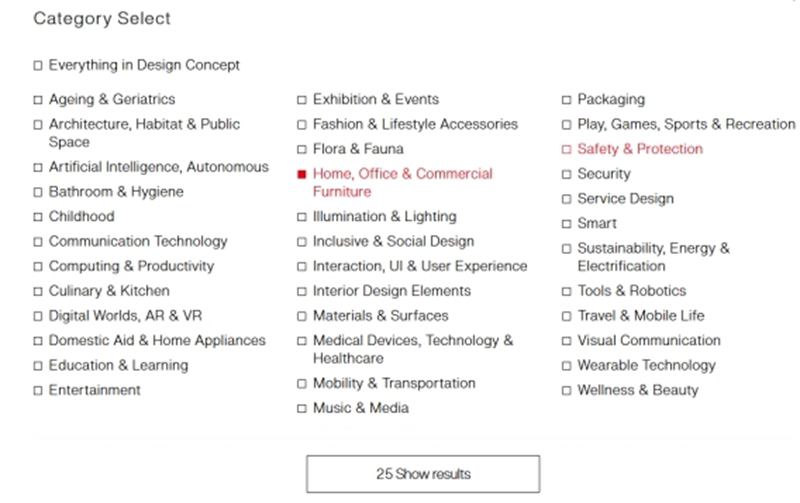Check the Flora & Fauna category
The width and height of the screenshot is (800, 503).
pos(302,149)
